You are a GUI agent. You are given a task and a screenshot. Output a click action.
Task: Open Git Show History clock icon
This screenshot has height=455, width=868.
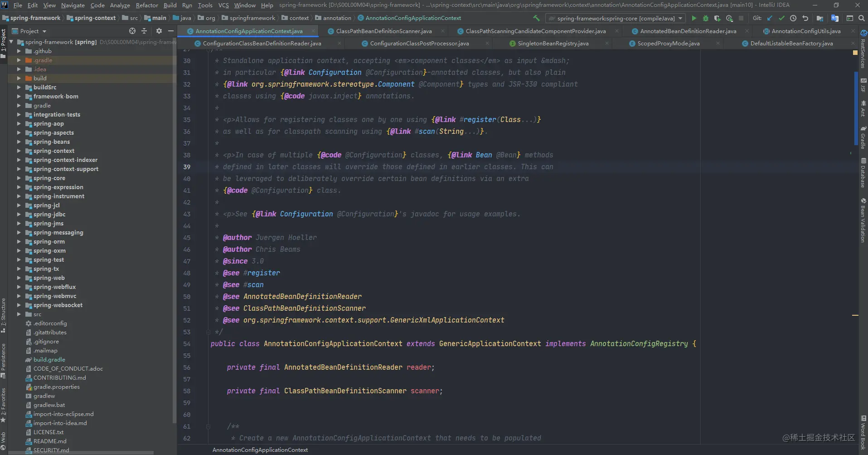click(x=793, y=18)
